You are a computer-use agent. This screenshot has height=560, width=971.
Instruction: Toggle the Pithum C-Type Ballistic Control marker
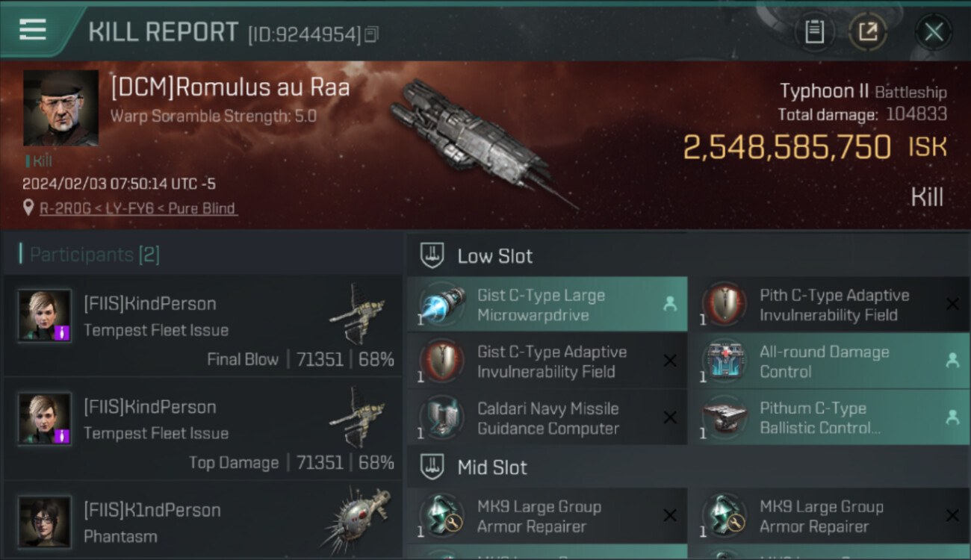click(952, 418)
